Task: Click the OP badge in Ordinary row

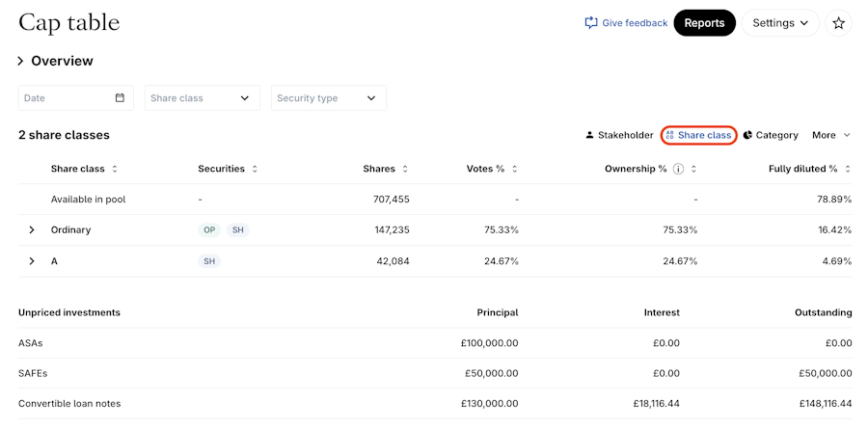Action: point(209,230)
